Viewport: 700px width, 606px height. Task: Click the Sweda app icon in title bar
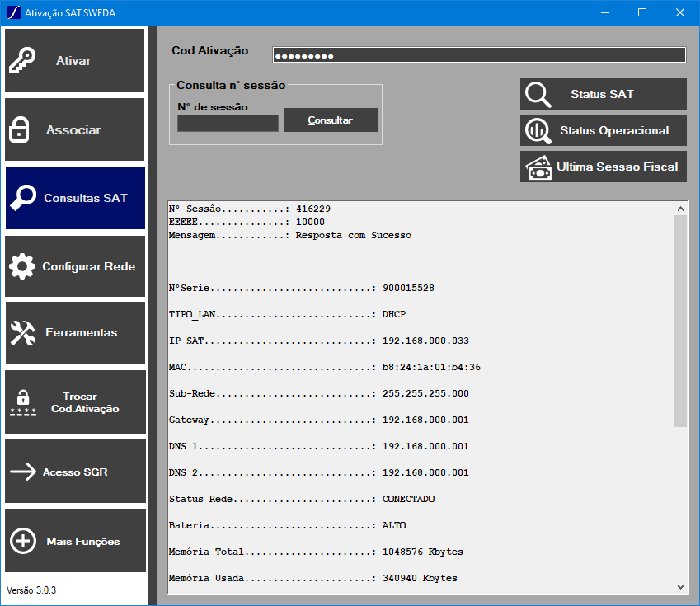pos(14,12)
